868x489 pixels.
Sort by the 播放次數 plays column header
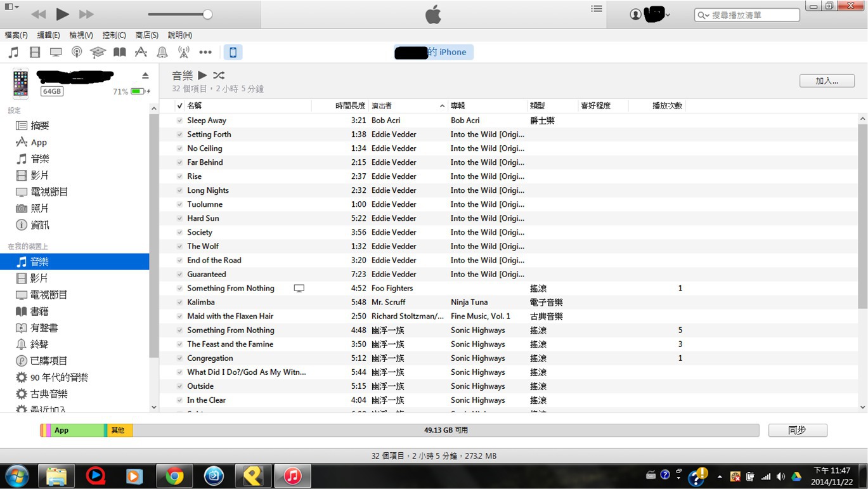[657, 106]
